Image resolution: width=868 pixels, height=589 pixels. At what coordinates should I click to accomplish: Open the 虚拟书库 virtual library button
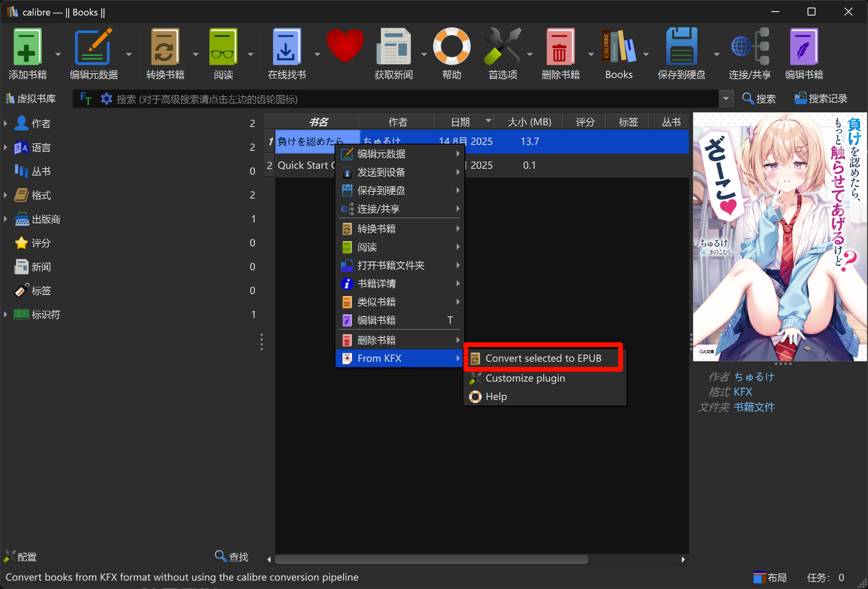pyautogui.click(x=31, y=99)
